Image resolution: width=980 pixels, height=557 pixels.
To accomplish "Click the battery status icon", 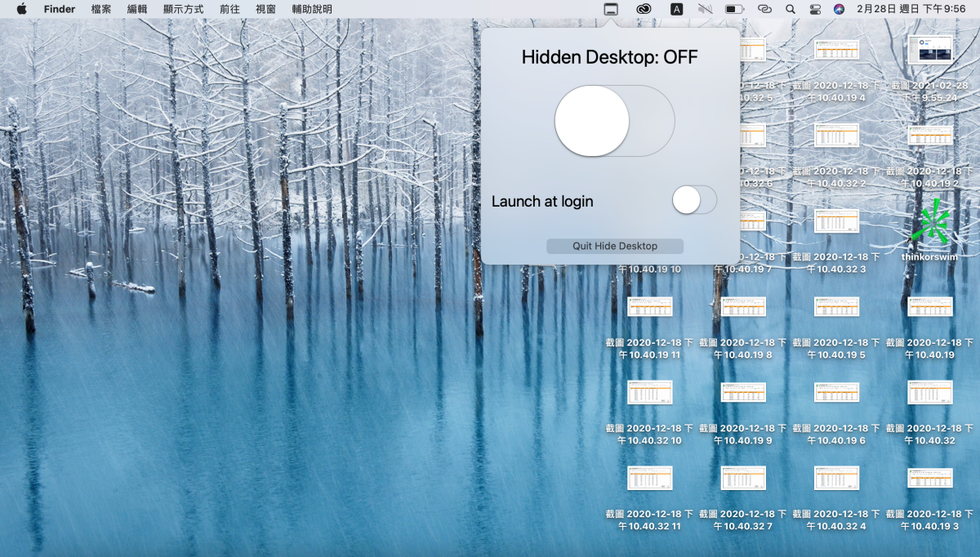I will 734,9.
